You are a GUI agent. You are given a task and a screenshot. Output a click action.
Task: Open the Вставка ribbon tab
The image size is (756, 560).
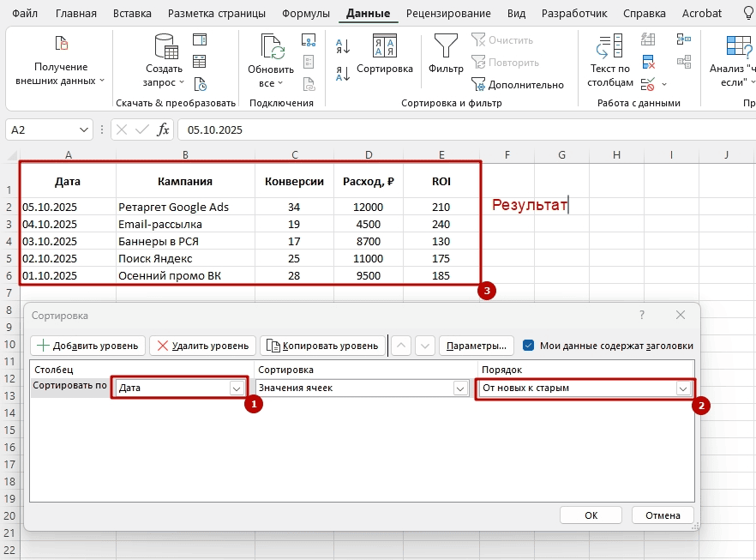132,14
